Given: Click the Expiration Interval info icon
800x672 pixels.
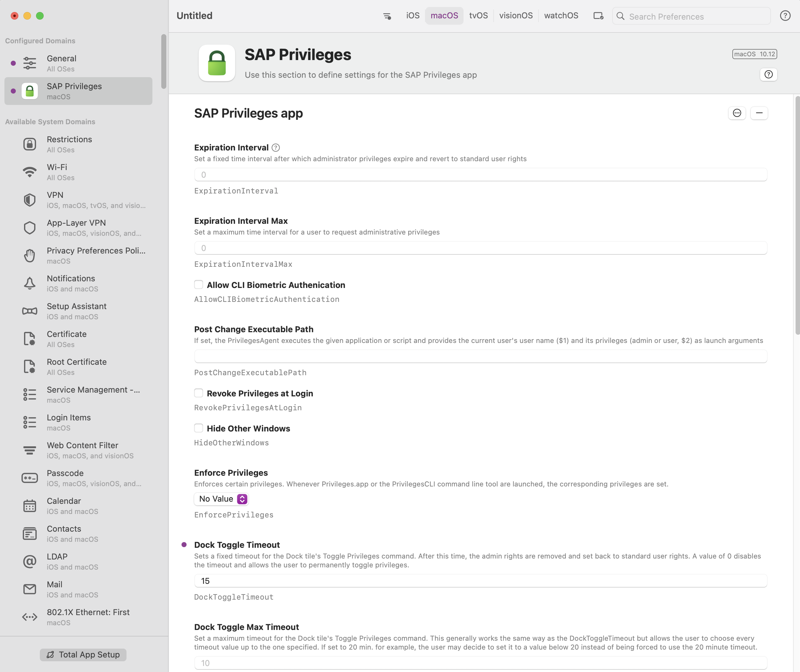Looking at the screenshot, I should 275,148.
